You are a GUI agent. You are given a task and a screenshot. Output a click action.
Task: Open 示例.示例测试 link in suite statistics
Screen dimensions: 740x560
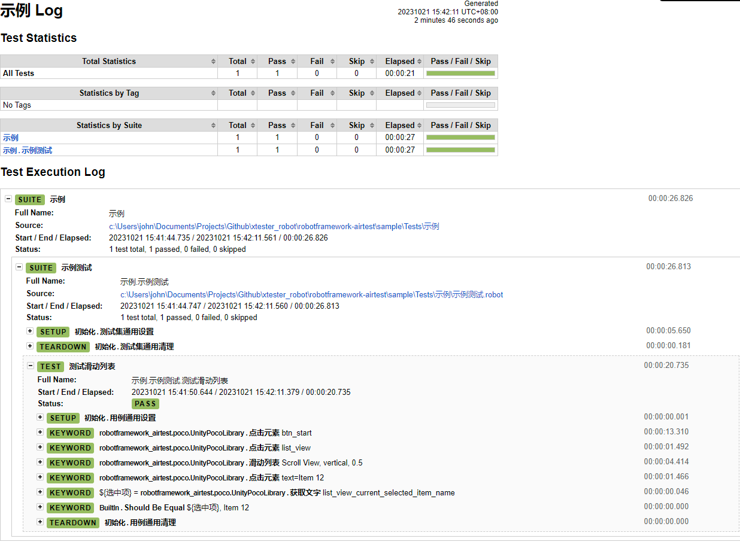pos(28,150)
